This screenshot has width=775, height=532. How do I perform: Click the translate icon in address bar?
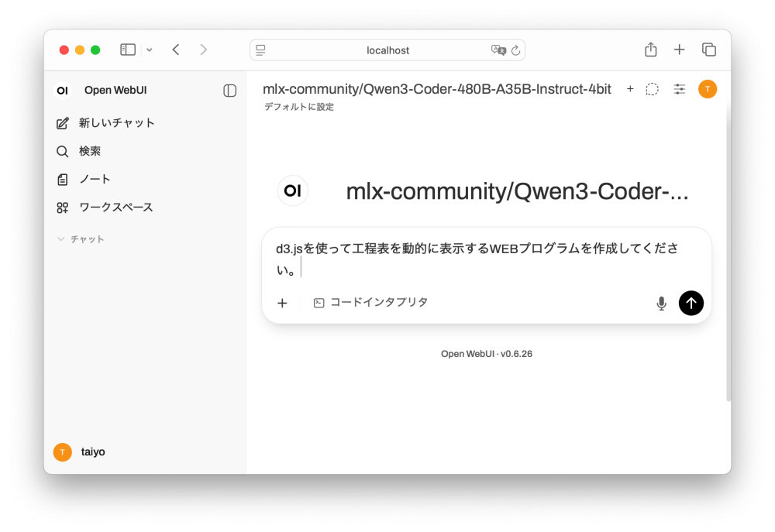click(x=498, y=50)
